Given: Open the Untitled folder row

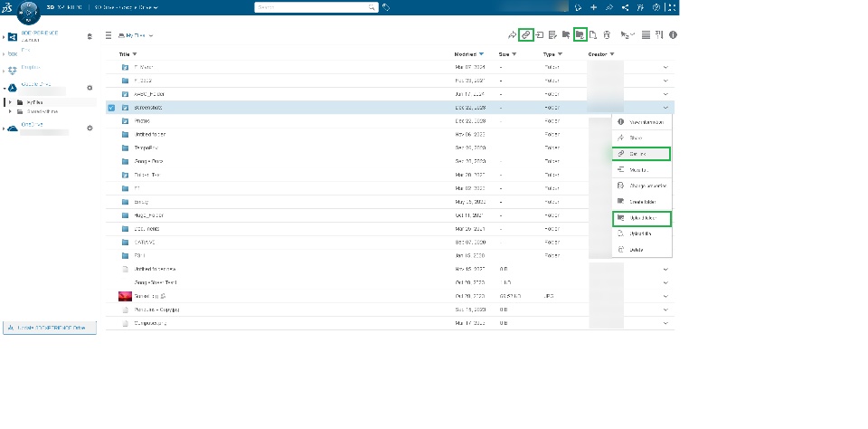Looking at the screenshot, I should (390, 134).
